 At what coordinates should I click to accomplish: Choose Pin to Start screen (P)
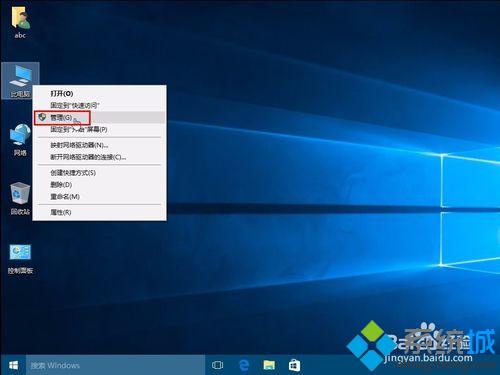[99, 129]
